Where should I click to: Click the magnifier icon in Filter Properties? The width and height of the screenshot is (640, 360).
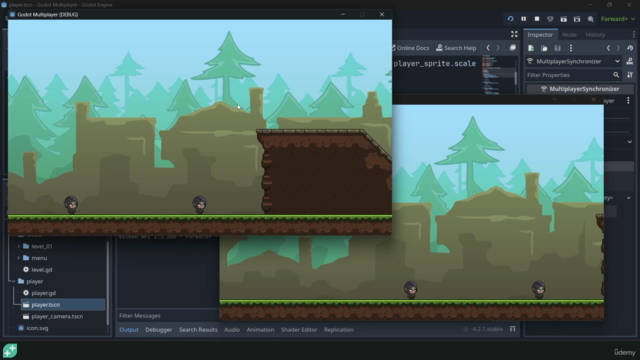click(616, 75)
